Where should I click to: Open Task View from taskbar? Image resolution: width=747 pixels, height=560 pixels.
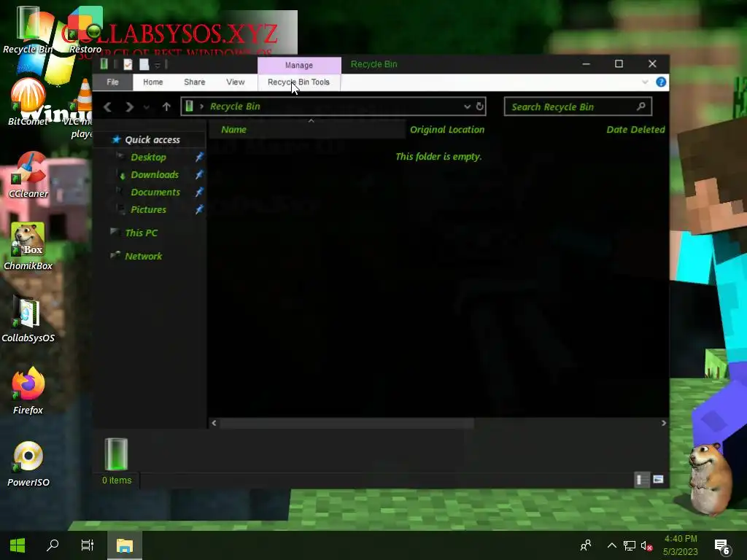tap(88, 545)
